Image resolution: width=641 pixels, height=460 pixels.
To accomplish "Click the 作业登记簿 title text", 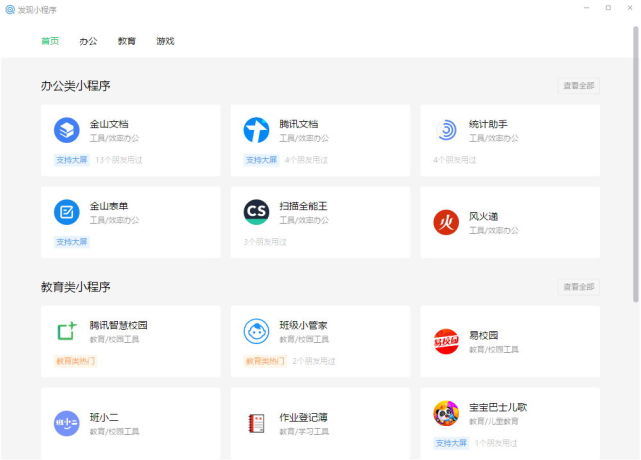I will coord(303,417).
